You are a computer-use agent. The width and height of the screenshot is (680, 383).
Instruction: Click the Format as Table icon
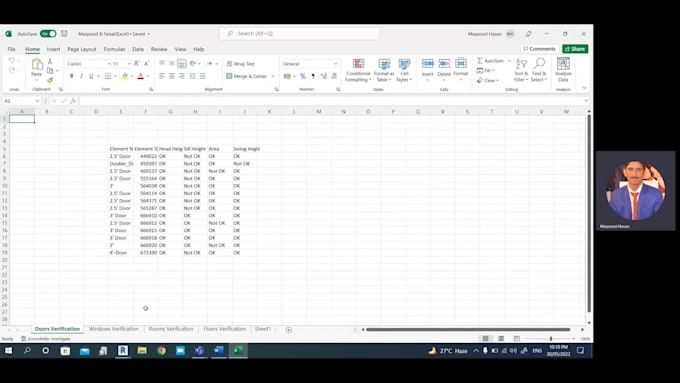click(x=384, y=70)
